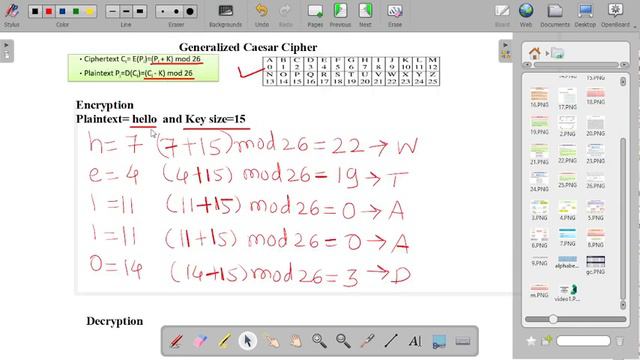Select thumbnail gc.PNG
Viewport: 640px width, 360px height.
point(596,265)
